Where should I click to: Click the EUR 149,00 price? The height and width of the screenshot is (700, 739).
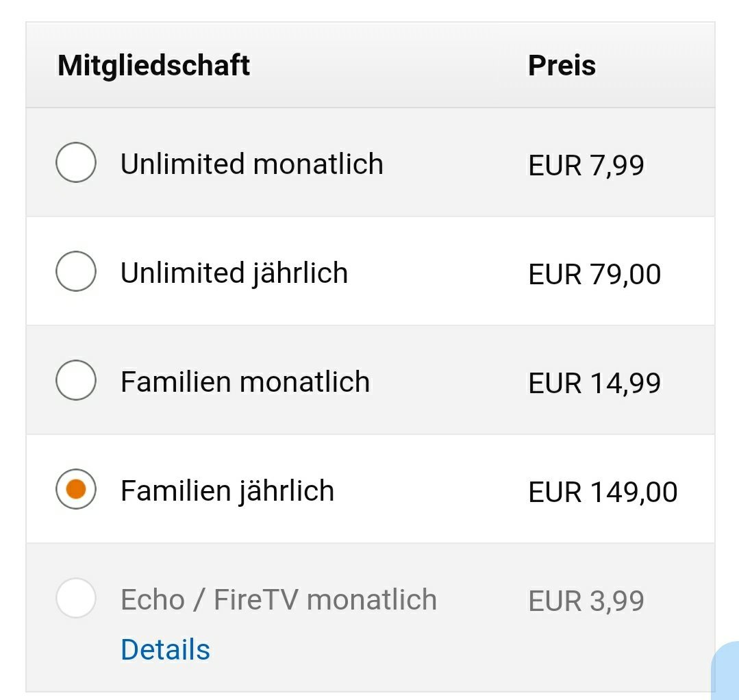[x=603, y=492]
